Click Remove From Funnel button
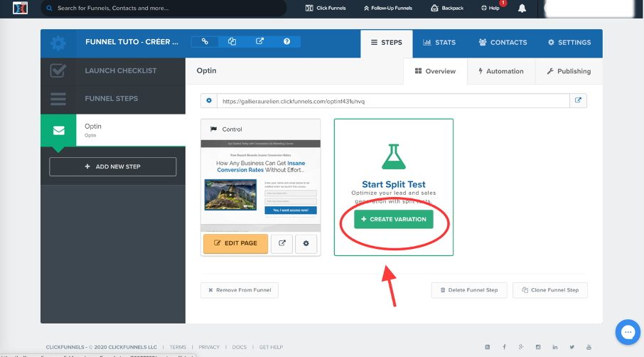The height and width of the screenshot is (357, 644). coord(240,290)
